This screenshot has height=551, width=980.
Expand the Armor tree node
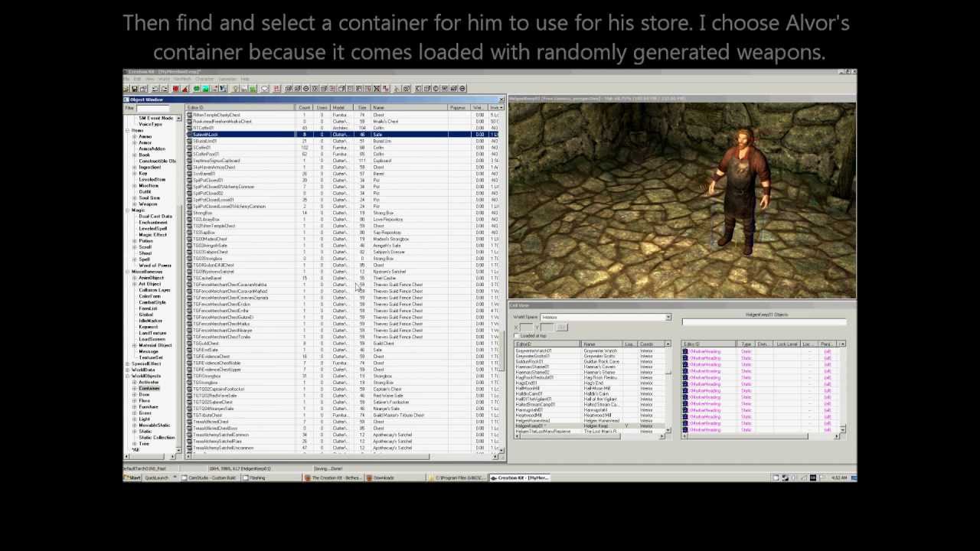pyautogui.click(x=135, y=143)
